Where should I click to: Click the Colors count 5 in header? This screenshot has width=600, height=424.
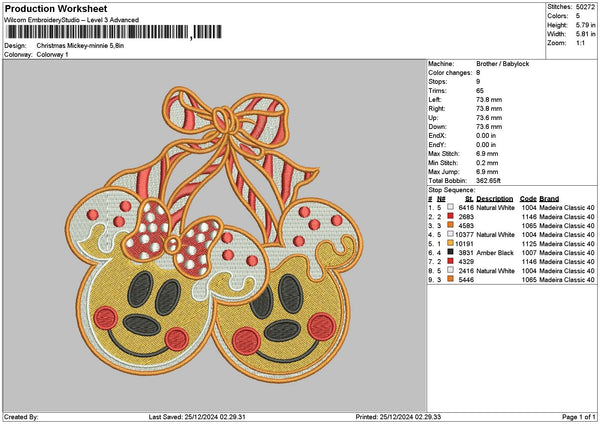click(578, 16)
